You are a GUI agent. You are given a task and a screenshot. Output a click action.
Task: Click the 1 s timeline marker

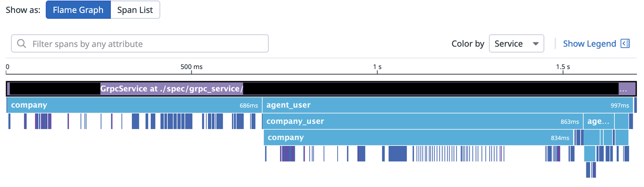click(x=377, y=67)
